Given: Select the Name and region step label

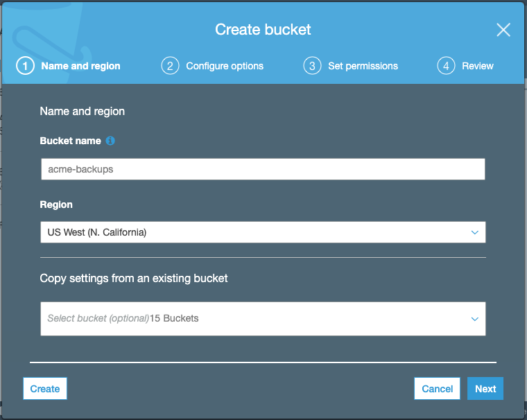Looking at the screenshot, I should pos(80,66).
